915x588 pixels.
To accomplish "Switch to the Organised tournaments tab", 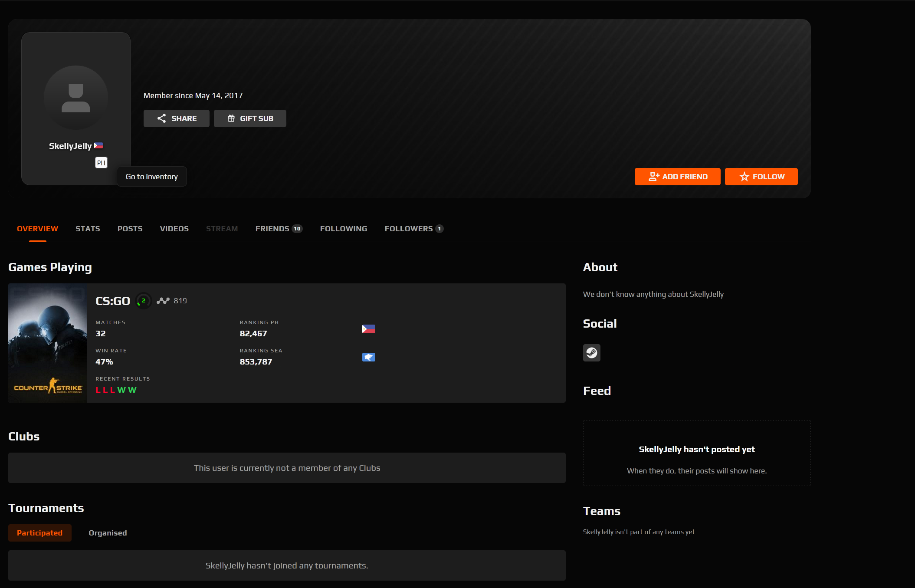I will click(108, 533).
